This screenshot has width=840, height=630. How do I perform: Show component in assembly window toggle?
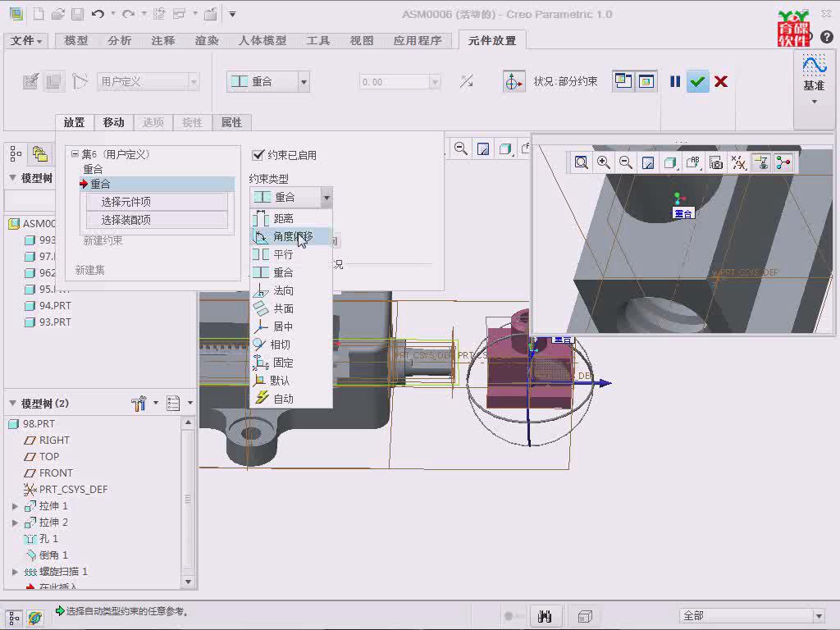tap(646, 81)
